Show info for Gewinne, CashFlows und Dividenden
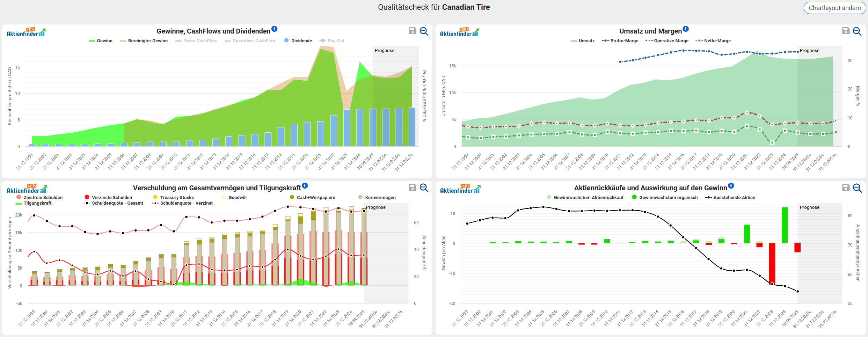 [x=275, y=29]
